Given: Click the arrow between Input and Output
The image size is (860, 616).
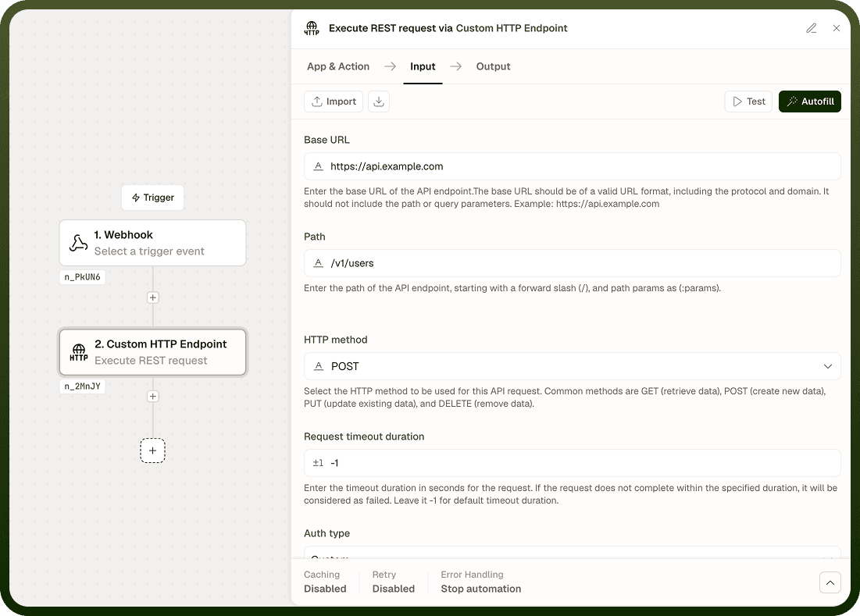Looking at the screenshot, I should tap(456, 66).
